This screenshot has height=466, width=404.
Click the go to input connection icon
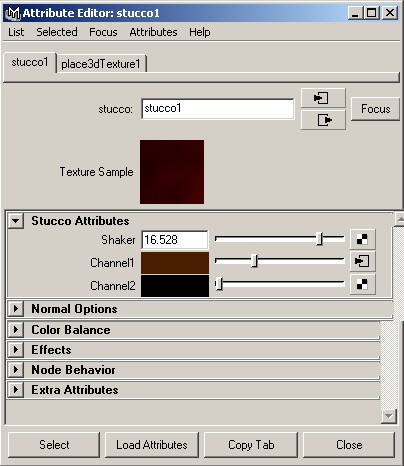click(323, 98)
